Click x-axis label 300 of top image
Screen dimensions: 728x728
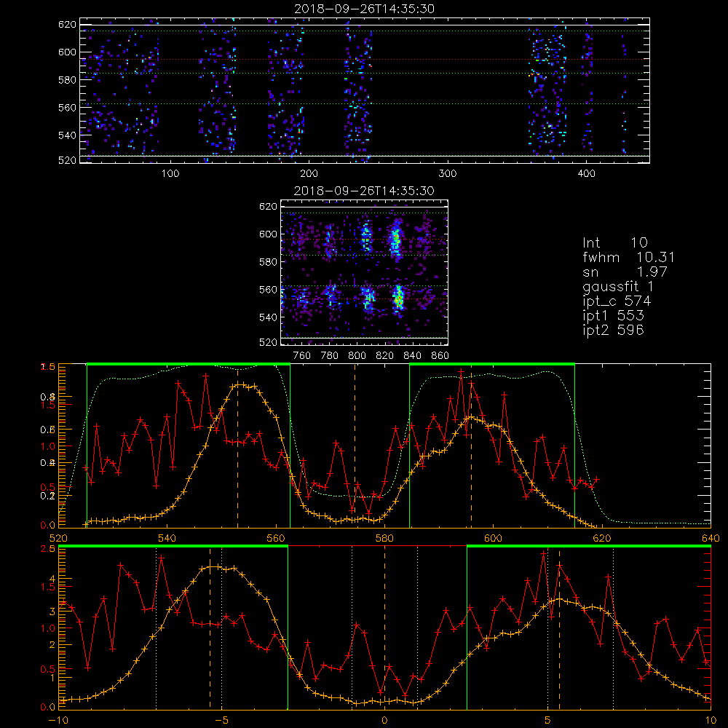448,174
